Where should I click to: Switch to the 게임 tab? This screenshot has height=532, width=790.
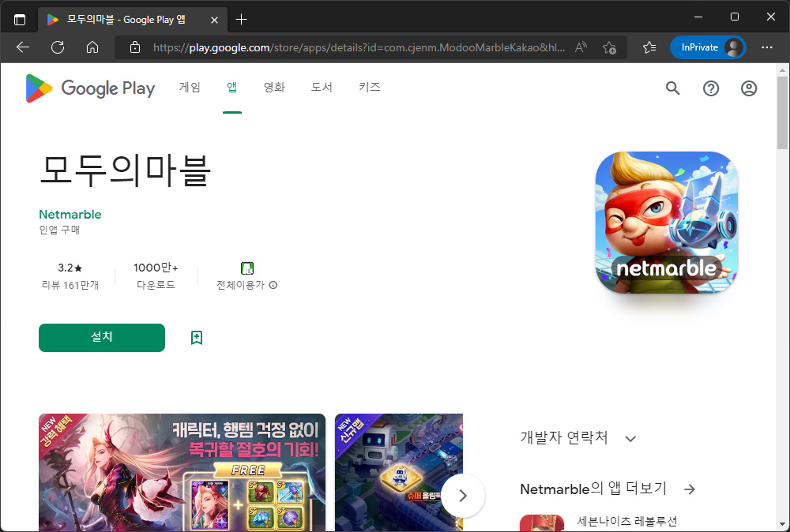click(190, 88)
